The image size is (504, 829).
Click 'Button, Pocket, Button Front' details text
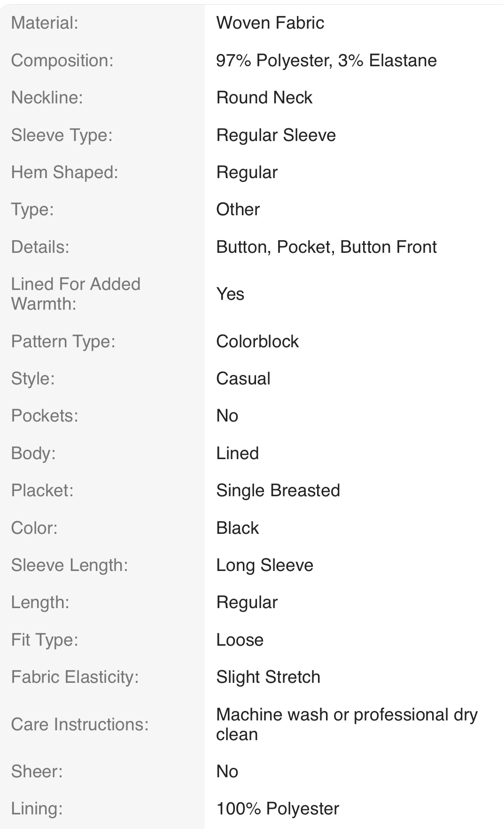[x=326, y=247]
